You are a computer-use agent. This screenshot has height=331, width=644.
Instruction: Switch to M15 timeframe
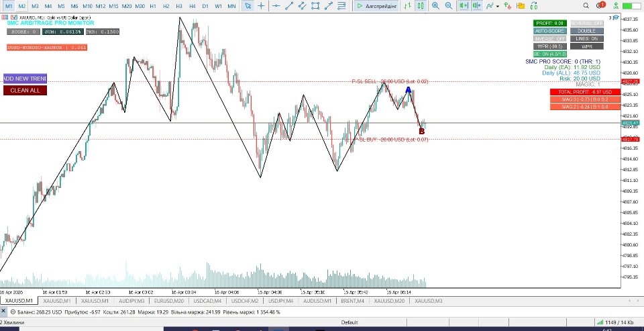(x=114, y=6)
